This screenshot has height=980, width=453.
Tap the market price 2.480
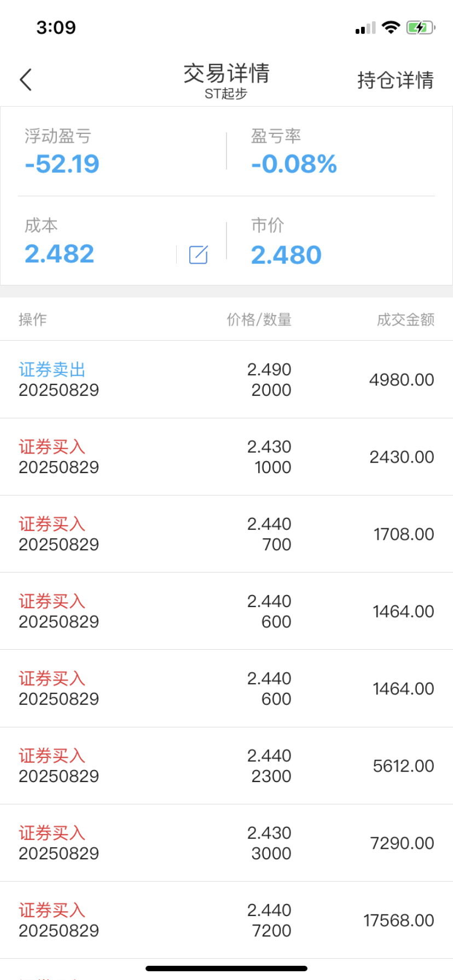pos(286,255)
